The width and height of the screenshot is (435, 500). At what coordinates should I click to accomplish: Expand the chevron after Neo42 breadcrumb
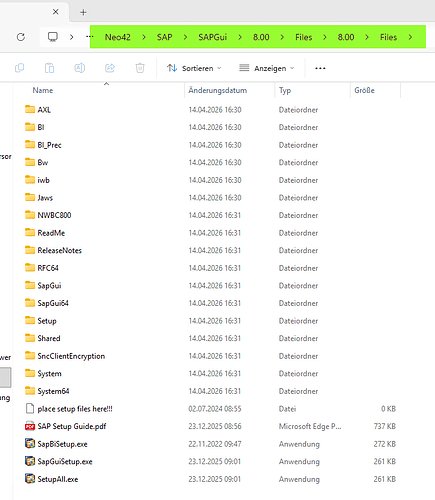(144, 37)
